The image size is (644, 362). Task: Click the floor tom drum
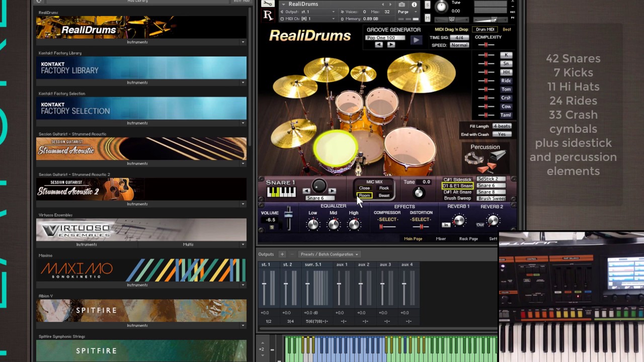point(410,150)
